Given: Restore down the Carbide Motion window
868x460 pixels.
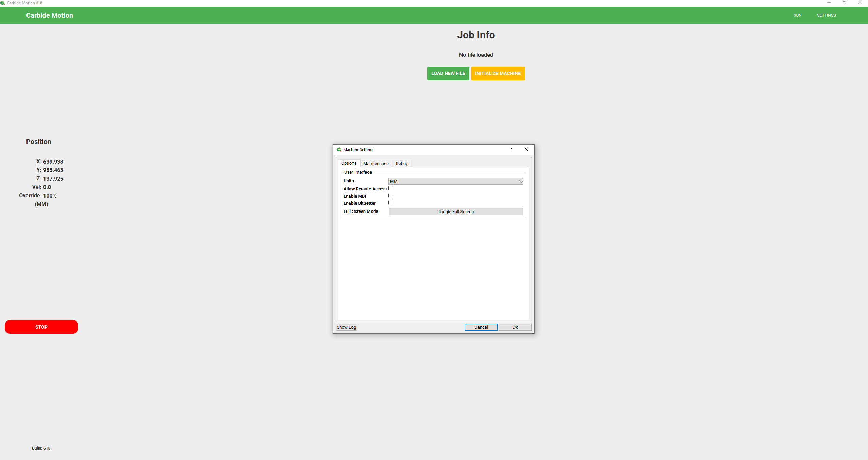Looking at the screenshot, I should coord(844,3).
